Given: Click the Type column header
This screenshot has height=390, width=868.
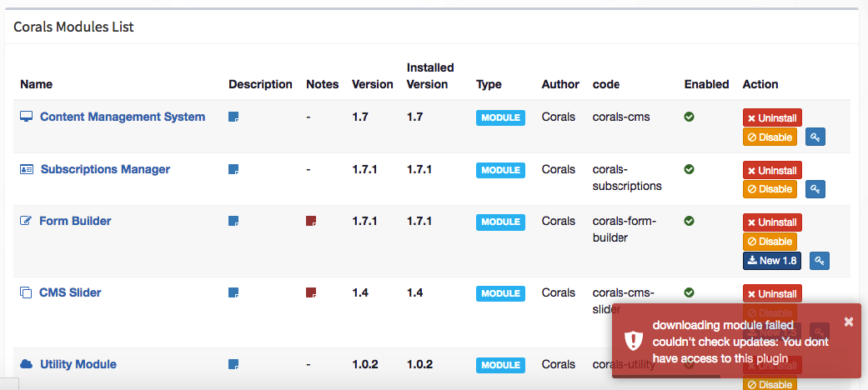Looking at the screenshot, I should (489, 85).
